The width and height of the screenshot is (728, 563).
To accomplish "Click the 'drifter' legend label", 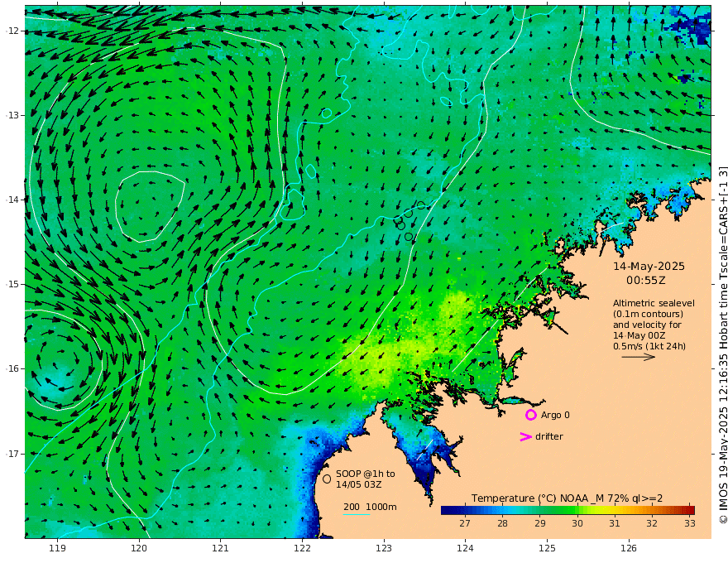I will click(548, 436).
